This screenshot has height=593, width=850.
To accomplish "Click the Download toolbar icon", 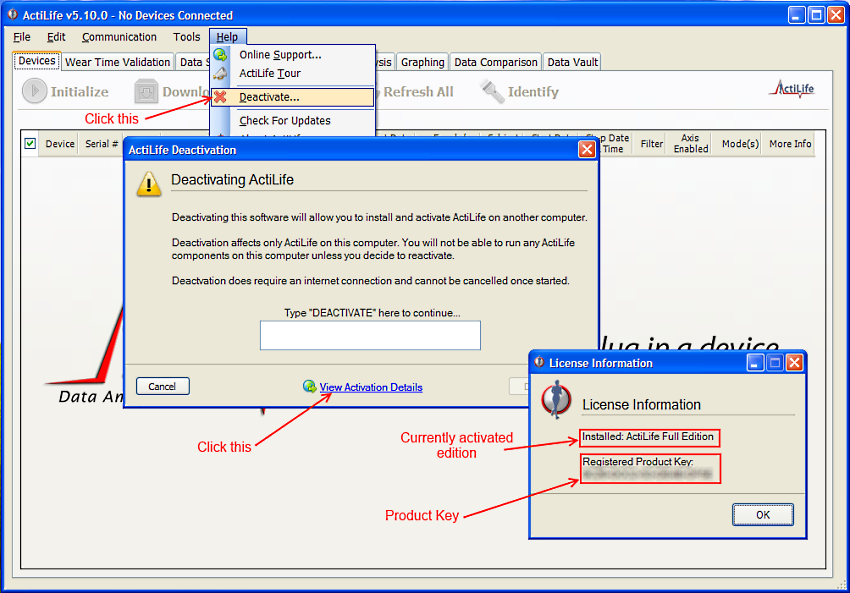I will (x=146, y=91).
